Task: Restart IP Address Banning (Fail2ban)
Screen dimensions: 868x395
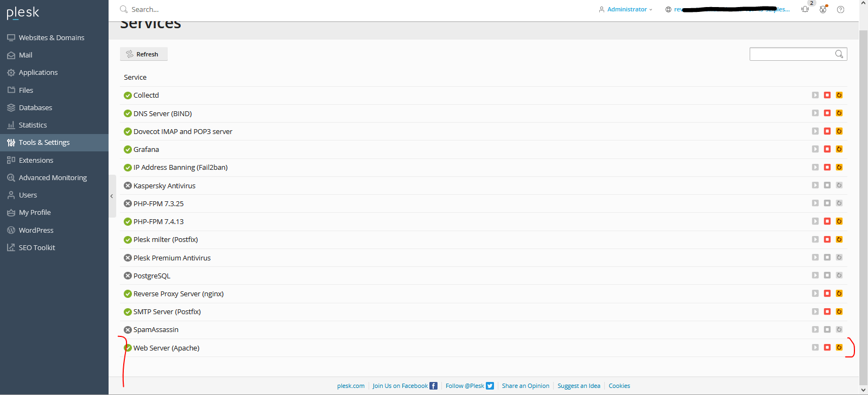Action: click(x=839, y=167)
